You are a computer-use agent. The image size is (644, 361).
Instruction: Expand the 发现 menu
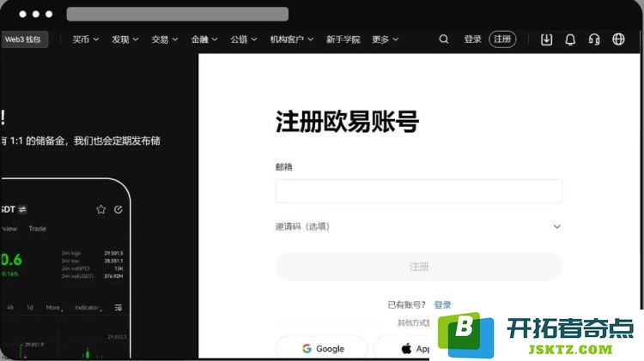[x=125, y=39]
